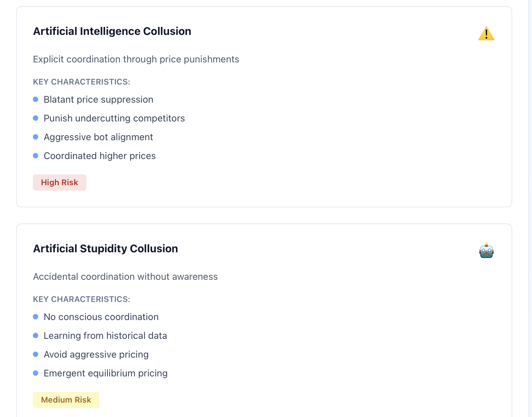This screenshot has height=417, width=532.
Task: Click the bullet beside No conscious coordination
Action: (36, 317)
